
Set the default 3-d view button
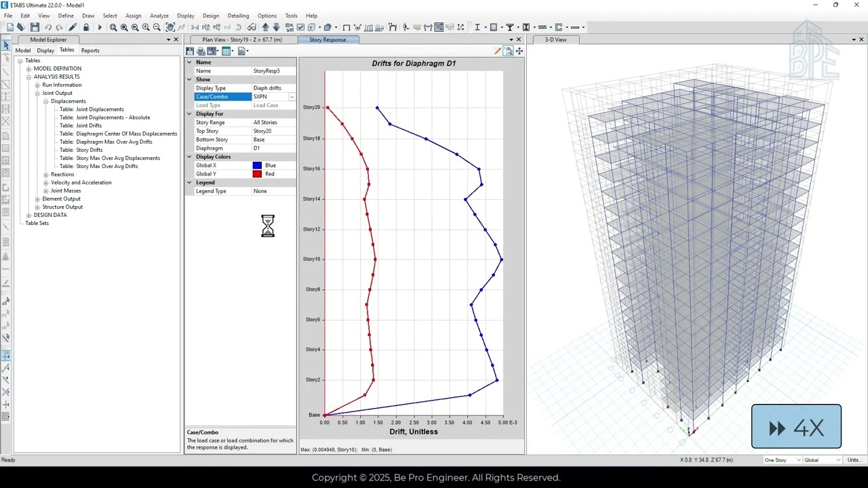[195, 27]
